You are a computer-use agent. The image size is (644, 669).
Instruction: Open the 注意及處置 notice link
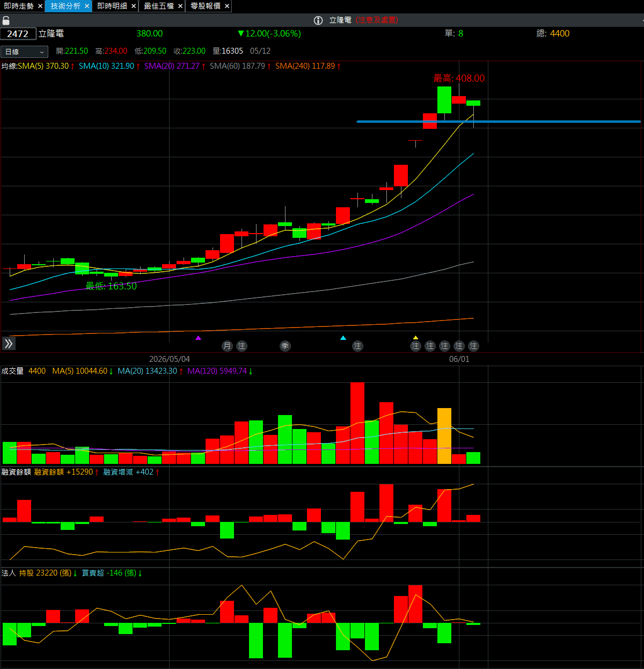point(377,20)
